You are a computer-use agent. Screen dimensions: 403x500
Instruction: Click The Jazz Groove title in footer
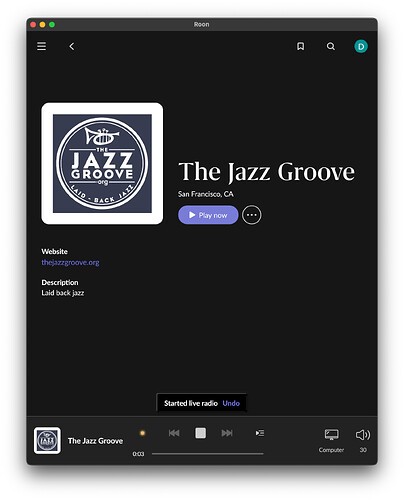coord(95,441)
